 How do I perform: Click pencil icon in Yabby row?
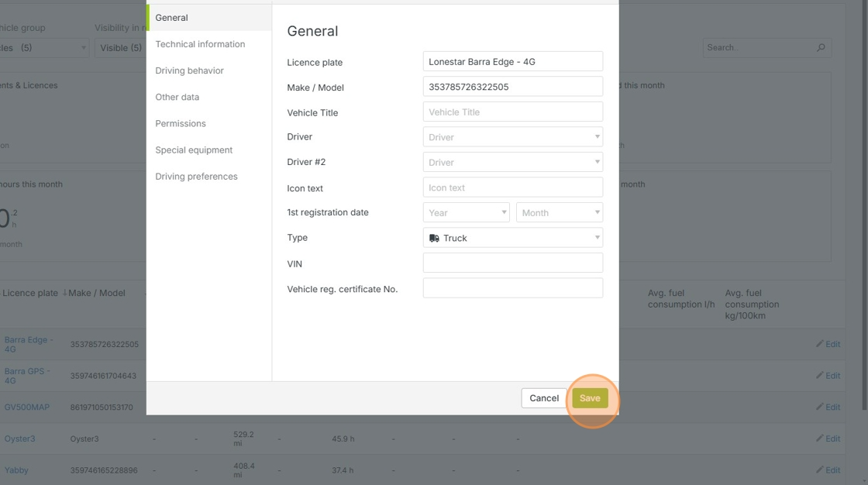tap(819, 470)
